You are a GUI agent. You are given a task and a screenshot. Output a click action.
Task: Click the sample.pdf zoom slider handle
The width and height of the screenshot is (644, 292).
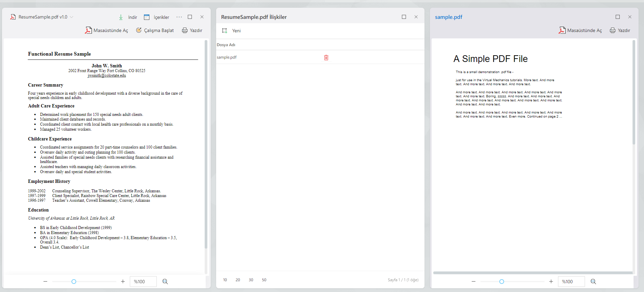tap(502, 282)
